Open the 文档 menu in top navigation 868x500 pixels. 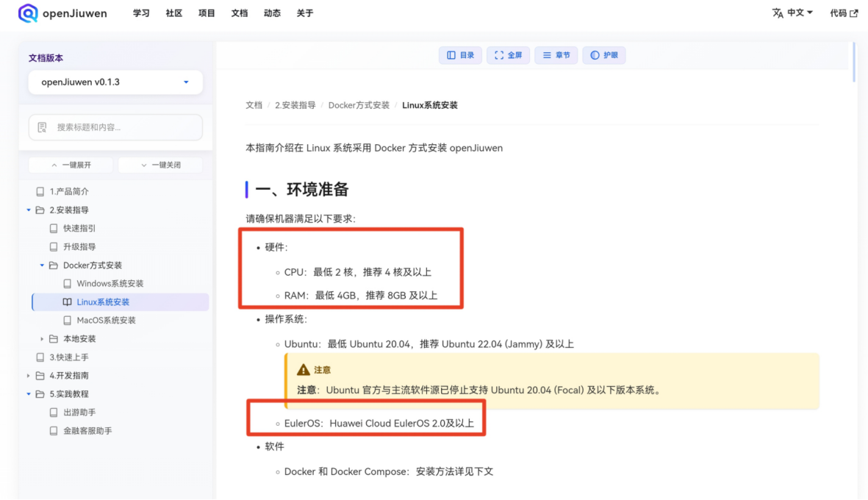(x=239, y=12)
